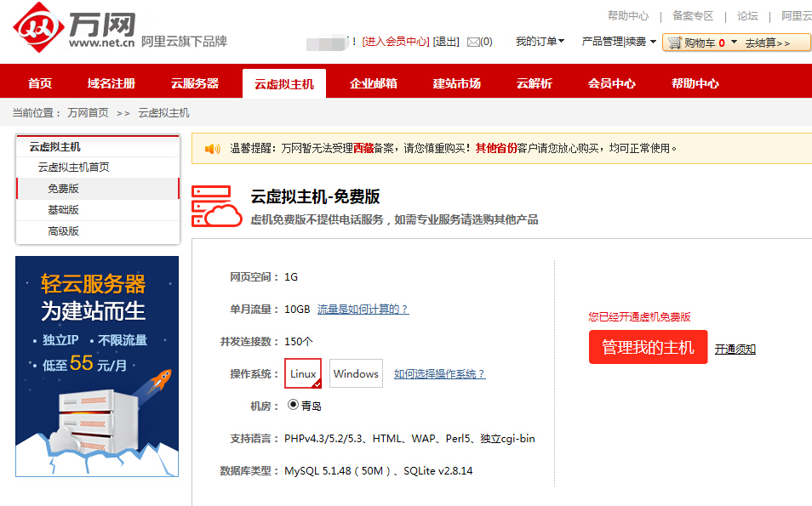
Task: Click the 退出 logout link
Action: pyautogui.click(x=446, y=42)
